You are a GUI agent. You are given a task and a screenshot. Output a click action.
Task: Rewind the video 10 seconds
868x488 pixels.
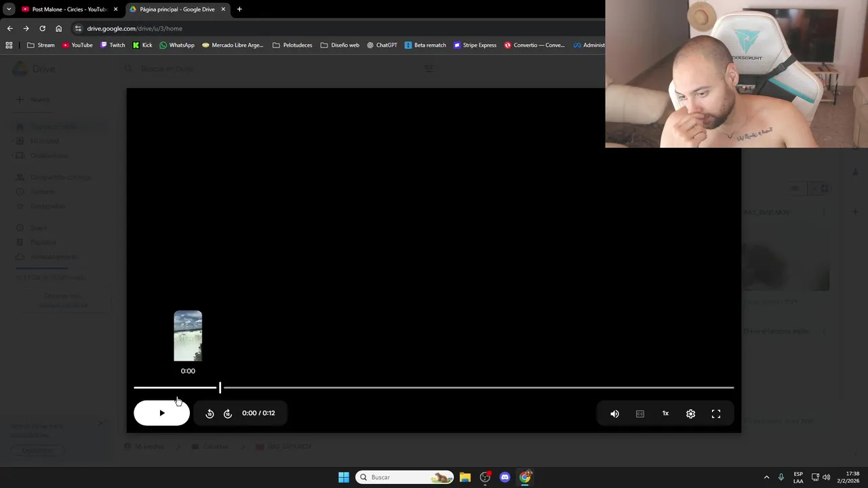210,413
